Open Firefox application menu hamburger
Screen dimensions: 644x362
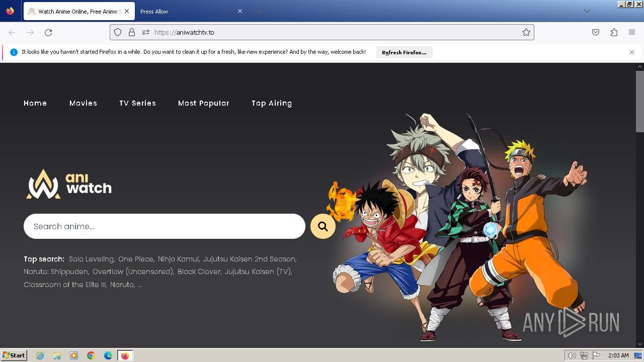[x=632, y=32]
